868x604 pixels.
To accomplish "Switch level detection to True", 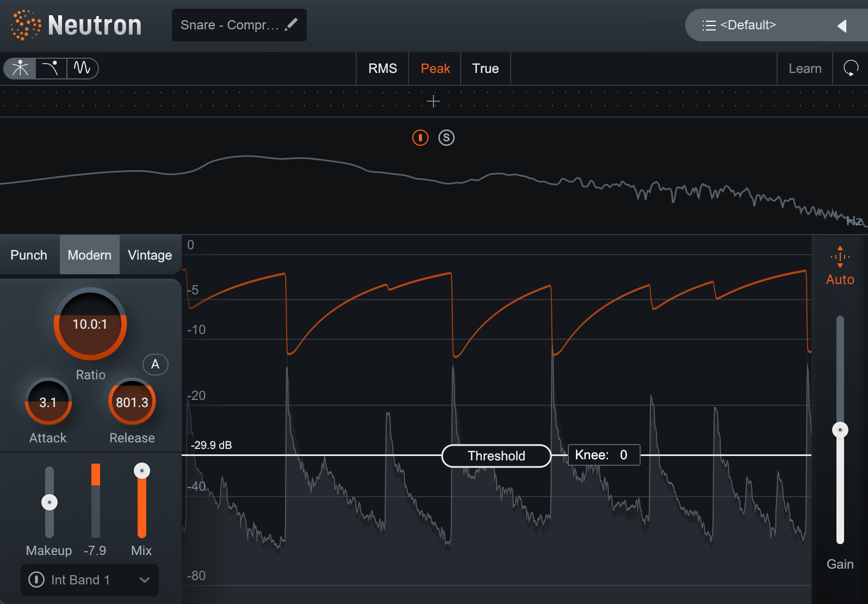I will coord(486,69).
